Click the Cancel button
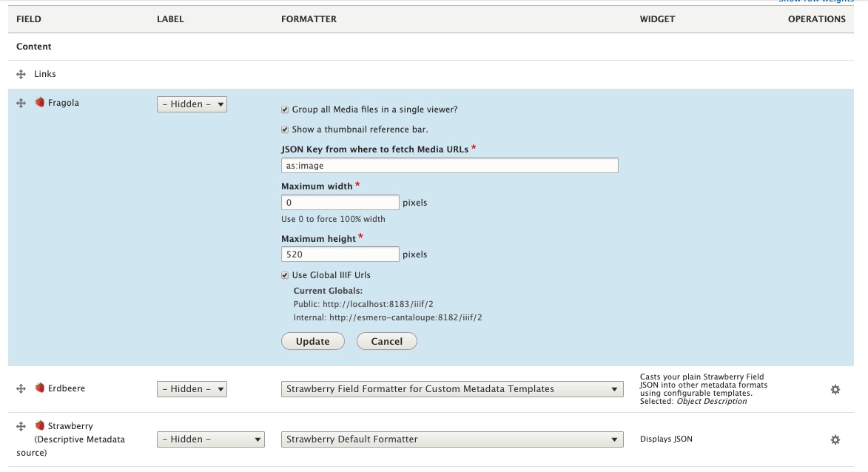Image resolution: width=868 pixels, height=472 pixels. [386, 341]
